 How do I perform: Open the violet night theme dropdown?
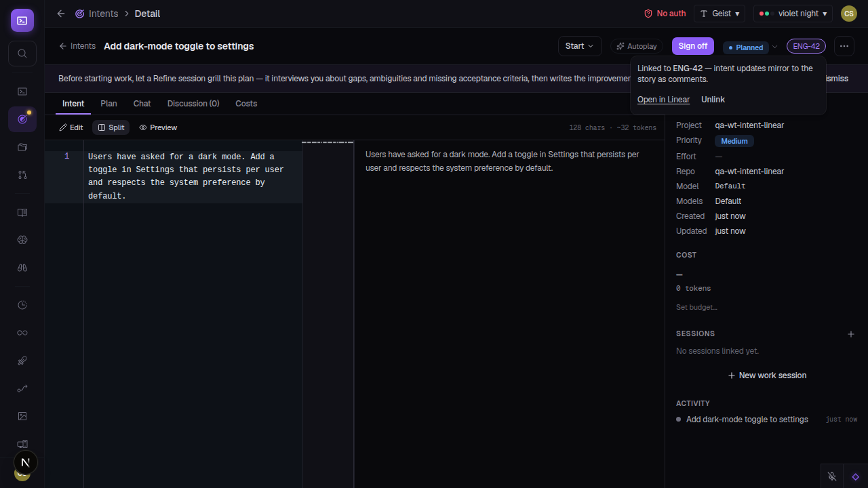tap(793, 14)
